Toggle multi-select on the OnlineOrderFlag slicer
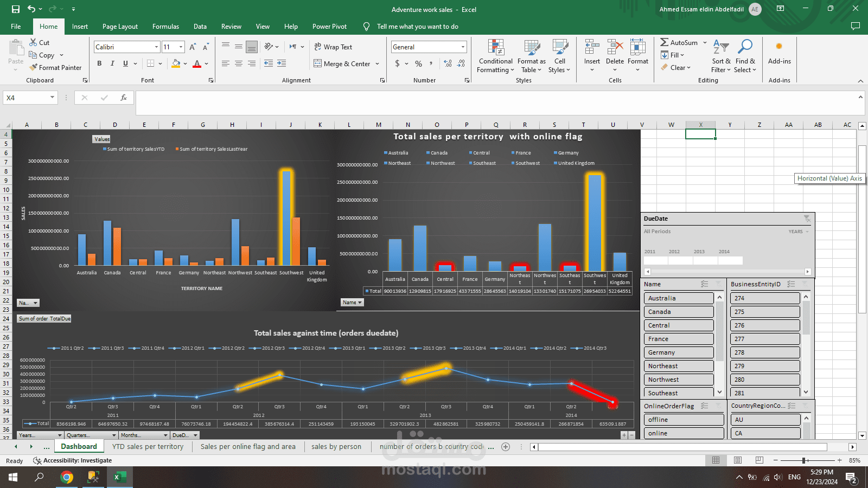 (x=704, y=406)
